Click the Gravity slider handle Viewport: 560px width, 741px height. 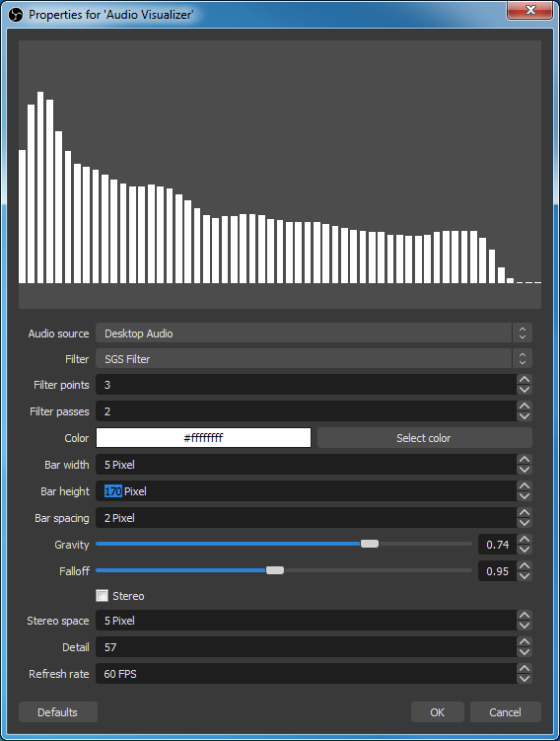pyautogui.click(x=370, y=544)
